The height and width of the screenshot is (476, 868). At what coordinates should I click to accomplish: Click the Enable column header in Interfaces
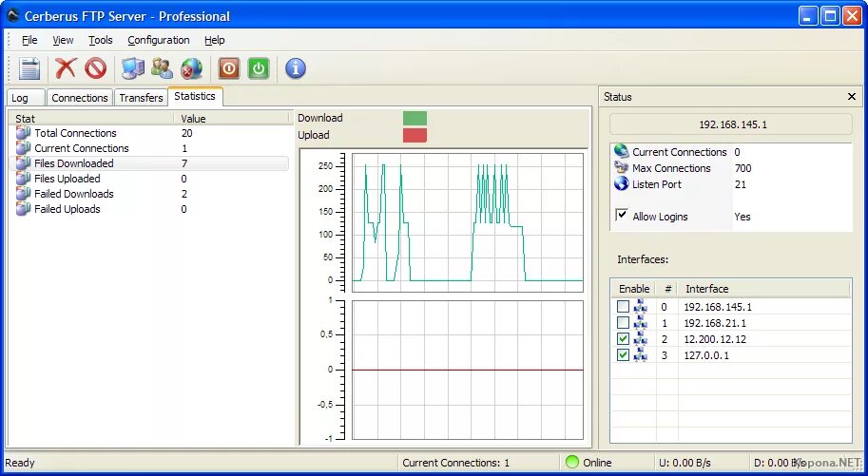pyautogui.click(x=633, y=289)
